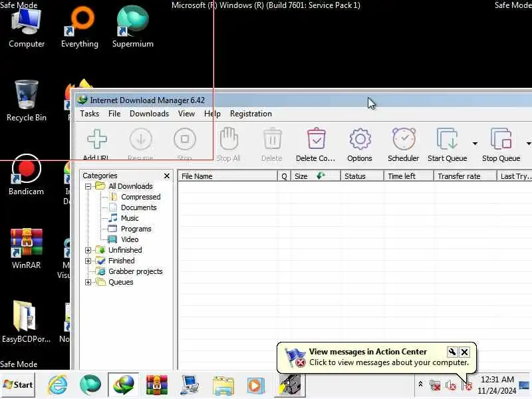Open the Tasks menu
The image size is (532, 399).
90,114
